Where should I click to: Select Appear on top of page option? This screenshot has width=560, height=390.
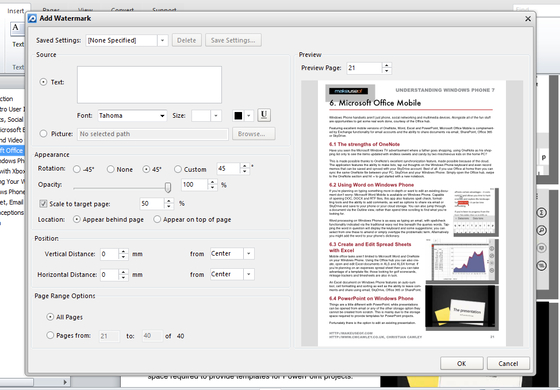(157, 219)
